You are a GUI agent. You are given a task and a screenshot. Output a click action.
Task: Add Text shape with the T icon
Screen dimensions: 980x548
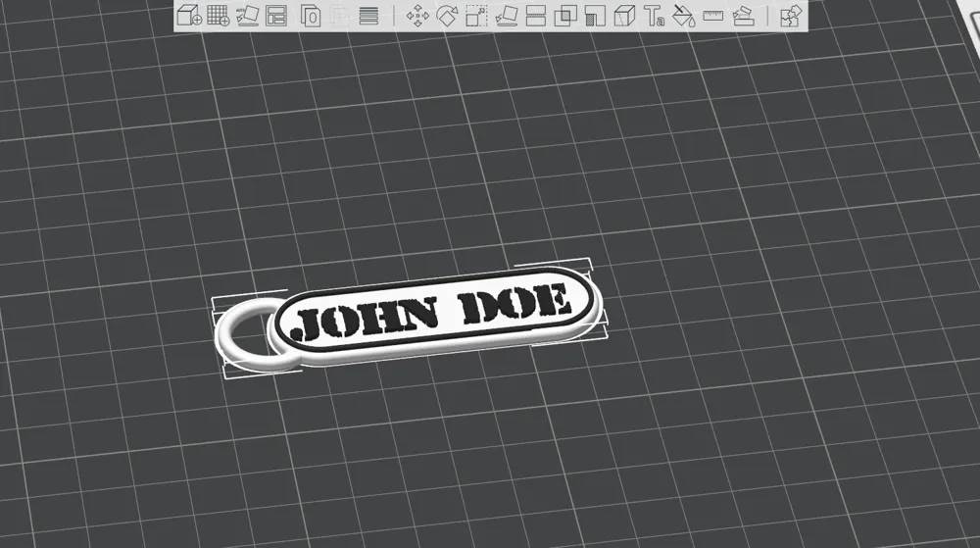point(654,15)
